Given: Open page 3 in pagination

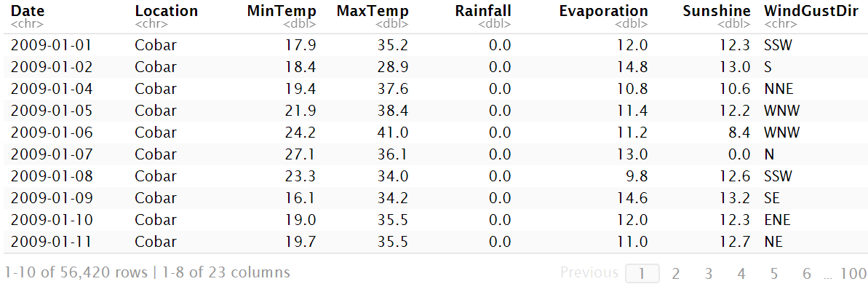Looking at the screenshot, I should pos(708,273).
